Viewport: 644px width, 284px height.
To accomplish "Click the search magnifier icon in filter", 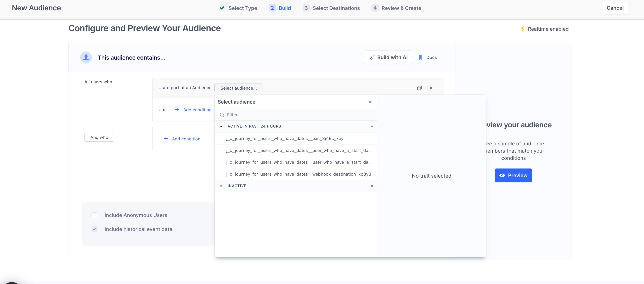I will 222,115.
